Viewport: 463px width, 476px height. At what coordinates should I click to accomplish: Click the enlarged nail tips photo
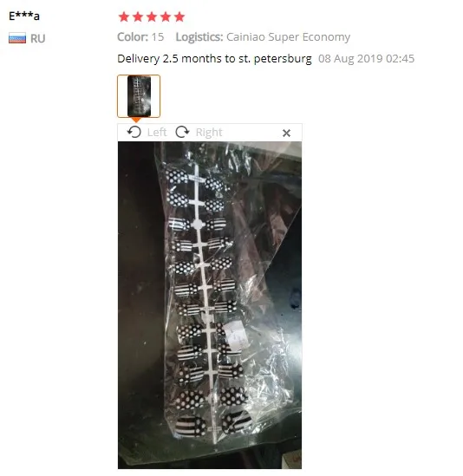coord(210,305)
